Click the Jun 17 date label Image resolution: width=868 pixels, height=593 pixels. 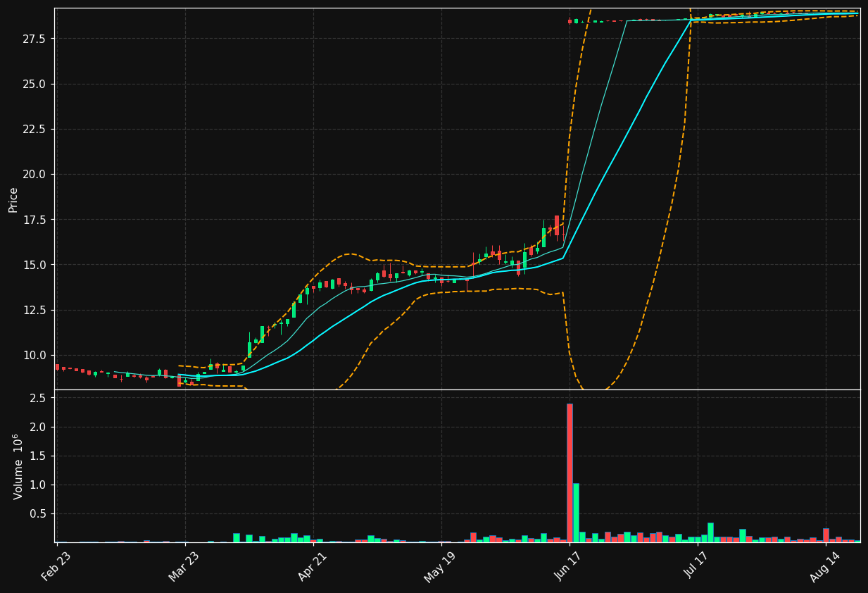click(x=569, y=566)
